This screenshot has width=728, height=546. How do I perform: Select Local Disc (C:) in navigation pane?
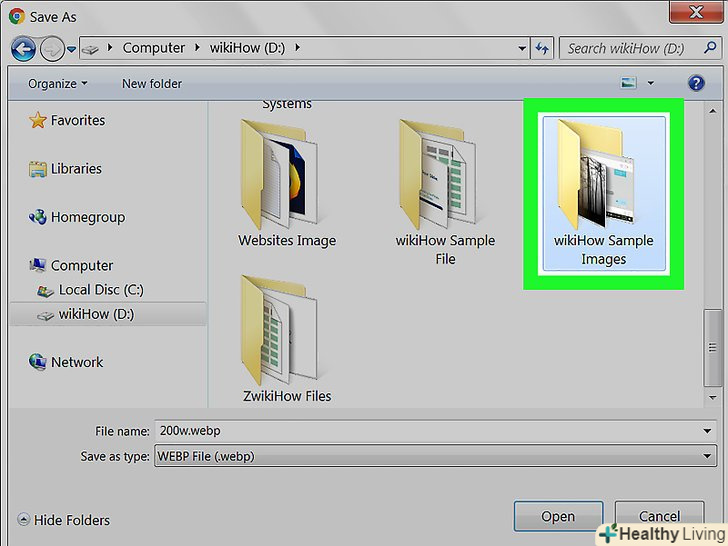coord(101,290)
